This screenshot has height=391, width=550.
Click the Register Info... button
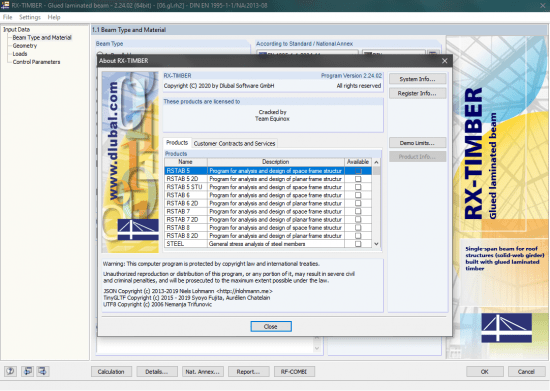[x=417, y=93]
